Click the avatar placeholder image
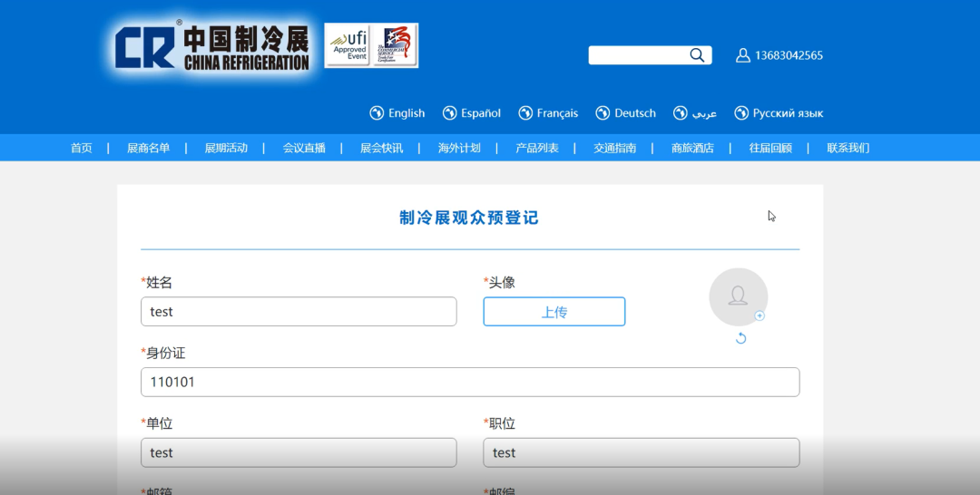980x495 pixels. point(738,297)
